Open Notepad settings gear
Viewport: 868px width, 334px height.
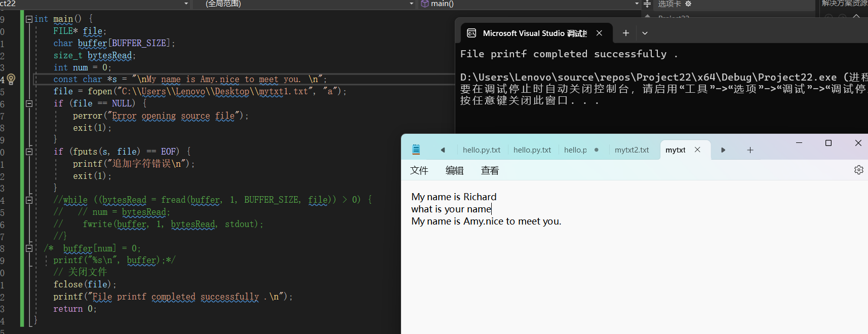click(x=858, y=170)
